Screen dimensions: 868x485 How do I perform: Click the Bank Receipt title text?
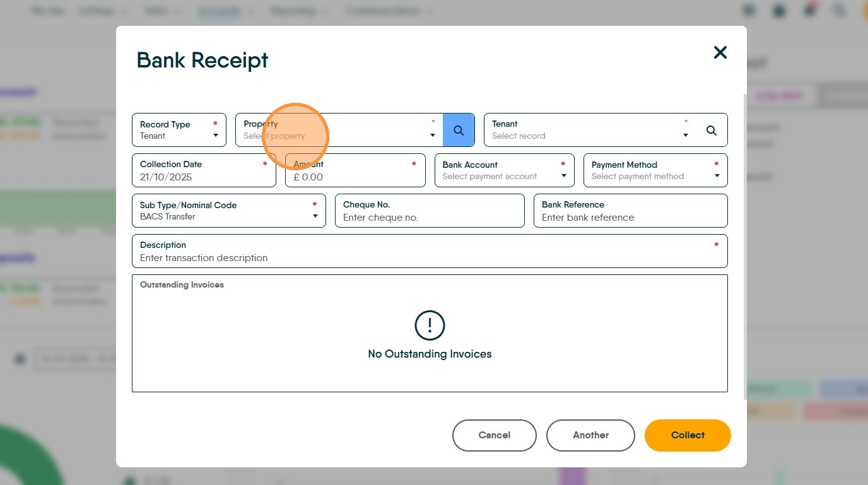(202, 60)
